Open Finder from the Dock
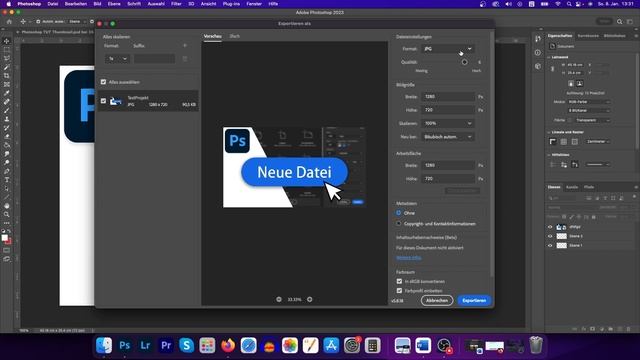640x360 pixels. point(104,346)
